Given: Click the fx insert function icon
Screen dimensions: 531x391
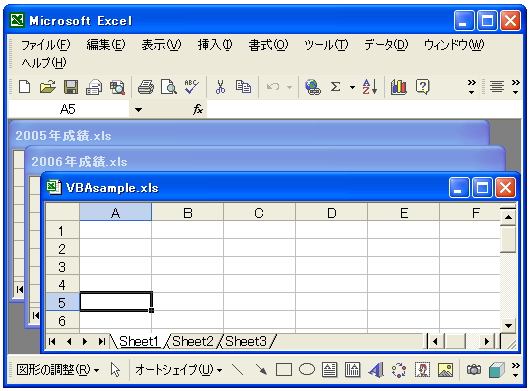Looking at the screenshot, I should click(x=198, y=109).
